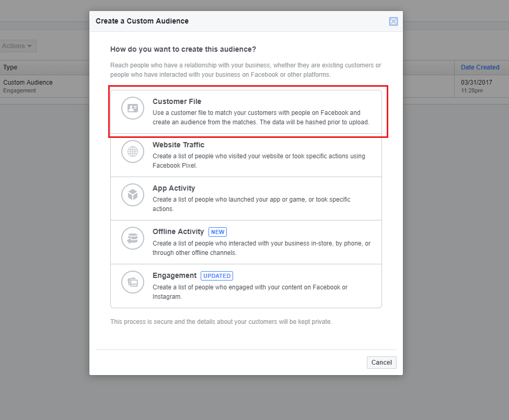Click the Customer File description text

pos(260,118)
